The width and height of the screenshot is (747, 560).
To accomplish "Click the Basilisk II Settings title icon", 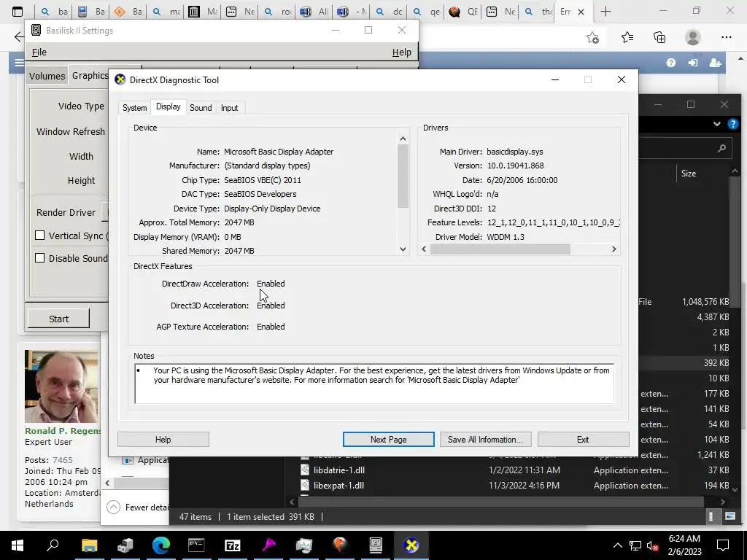I will [36, 30].
